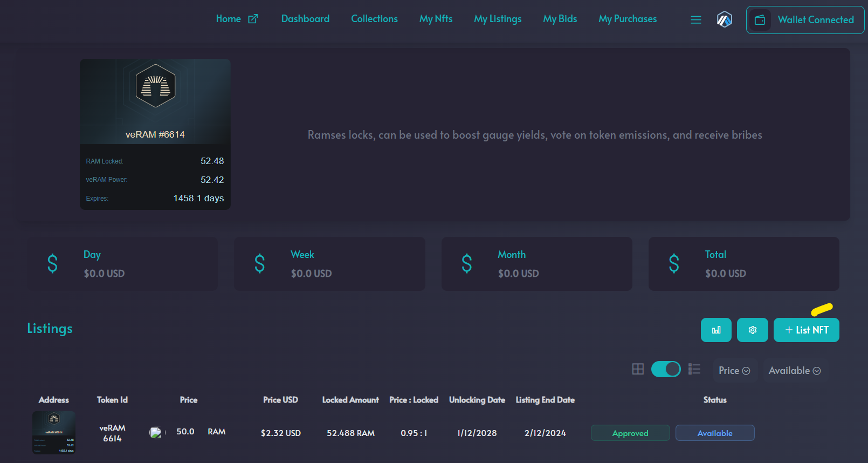Open My Listings tab
This screenshot has height=463, width=868.
[x=498, y=19]
